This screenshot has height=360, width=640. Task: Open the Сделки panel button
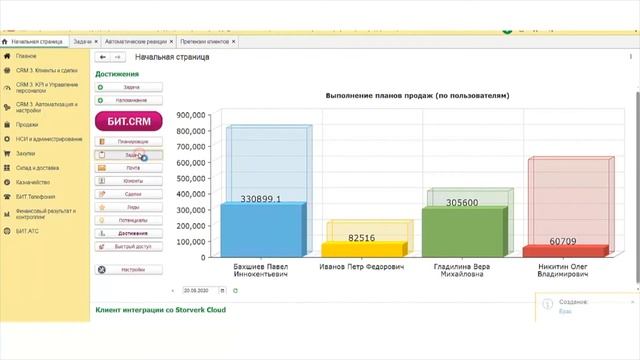pos(129,194)
